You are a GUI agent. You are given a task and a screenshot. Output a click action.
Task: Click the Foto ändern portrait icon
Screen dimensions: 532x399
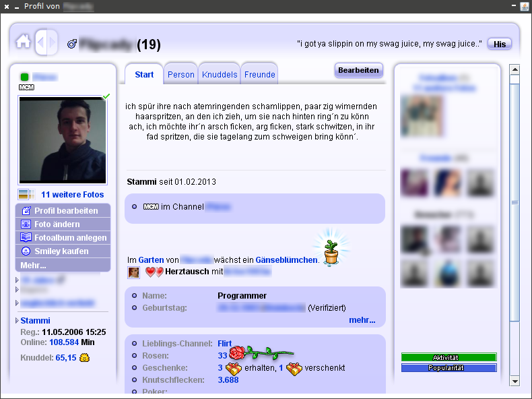pyautogui.click(x=26, y=224)
